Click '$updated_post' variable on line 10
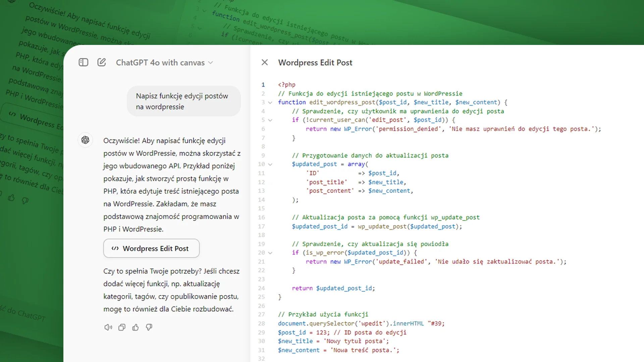The image size is (644, 362). tap(314, 164)
